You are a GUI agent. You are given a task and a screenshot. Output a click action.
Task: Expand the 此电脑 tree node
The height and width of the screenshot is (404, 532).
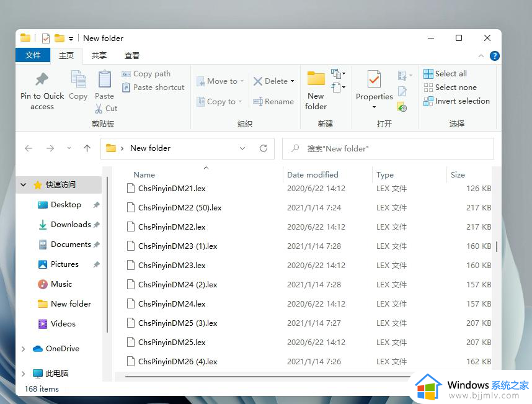click(23, 374)
